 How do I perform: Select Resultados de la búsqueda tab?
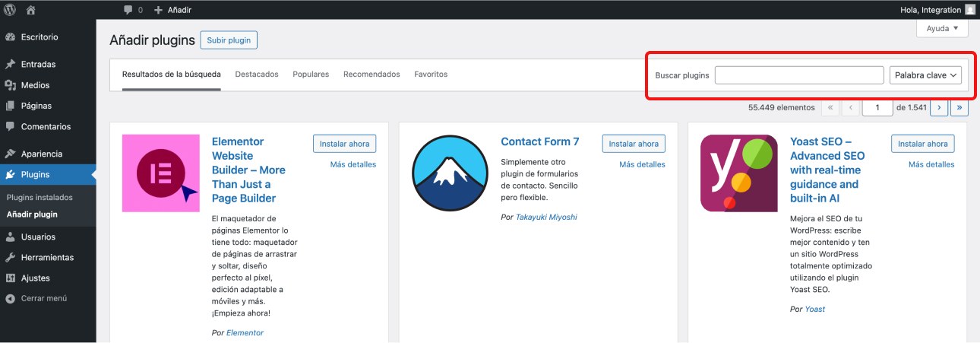[x=172, y=75]
